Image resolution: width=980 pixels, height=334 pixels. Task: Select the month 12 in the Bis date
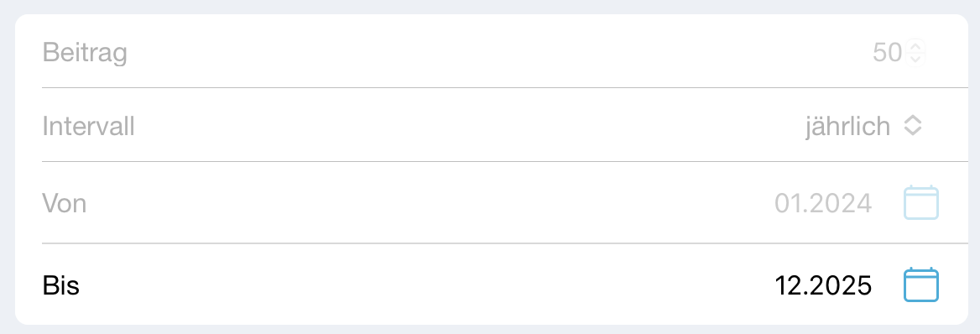click(788, 286)
